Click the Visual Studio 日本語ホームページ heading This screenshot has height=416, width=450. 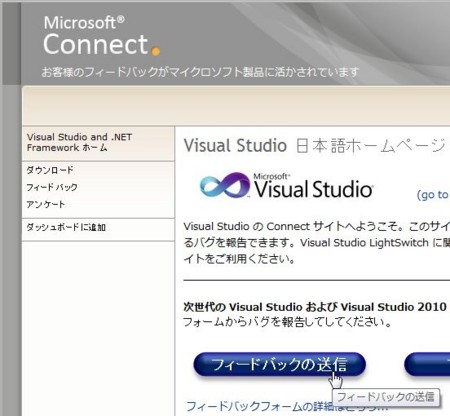(x=315, y=146)
